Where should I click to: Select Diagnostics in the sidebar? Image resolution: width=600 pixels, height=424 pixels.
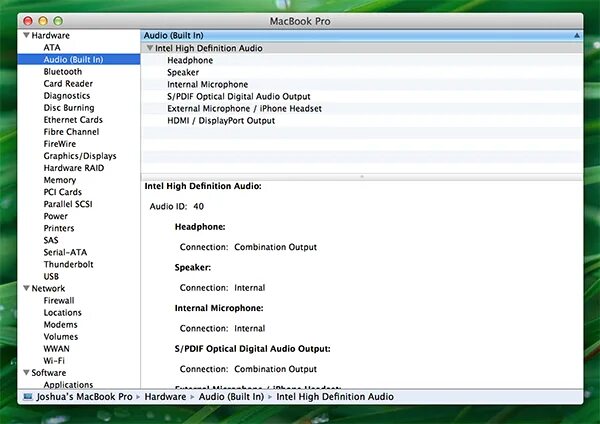point(67,96)
